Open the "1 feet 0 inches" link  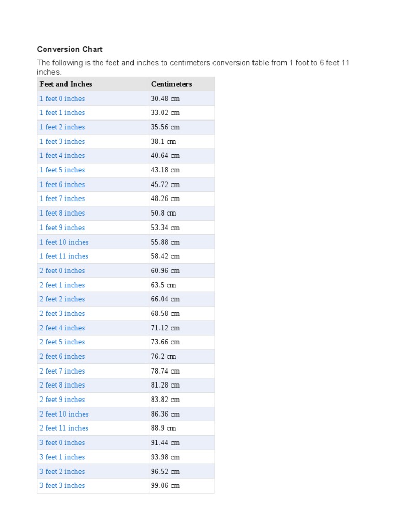pyautogui.click(x=62, y=99)
